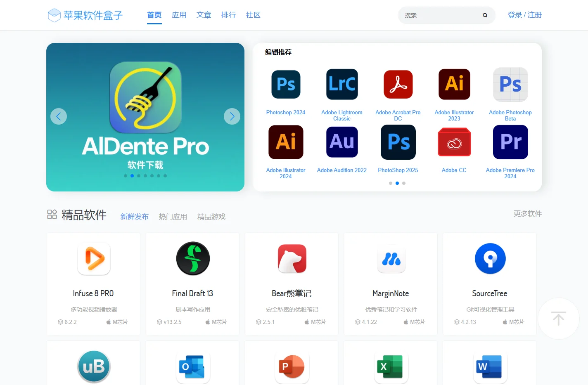Open the Adobe Lightroom Classic icon

[342, 84]
